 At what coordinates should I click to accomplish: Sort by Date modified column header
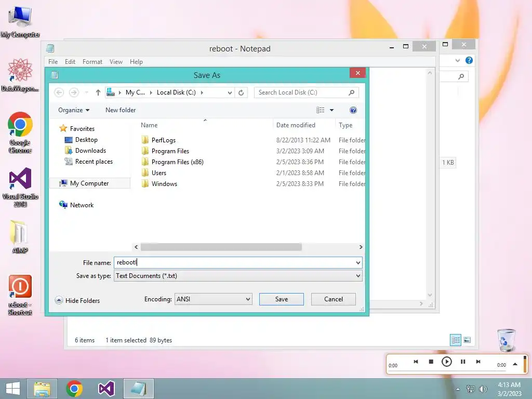point(296,125)
